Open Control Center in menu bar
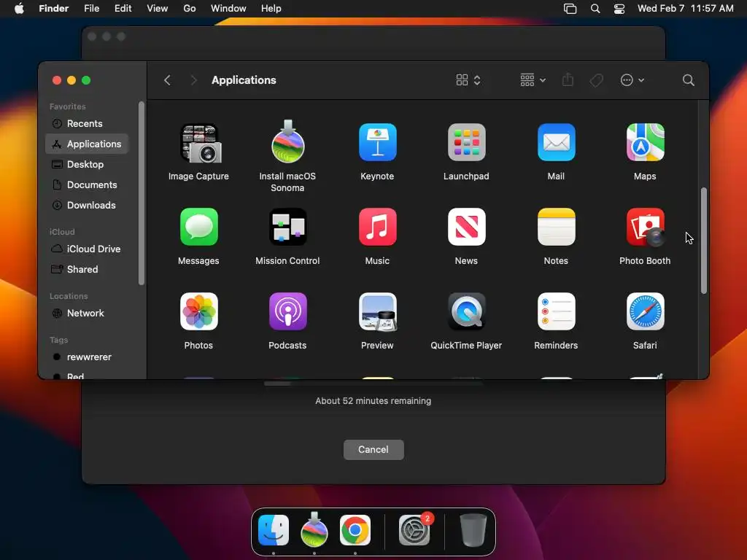Viewport: 747px width, 560px height. (619, 9)
